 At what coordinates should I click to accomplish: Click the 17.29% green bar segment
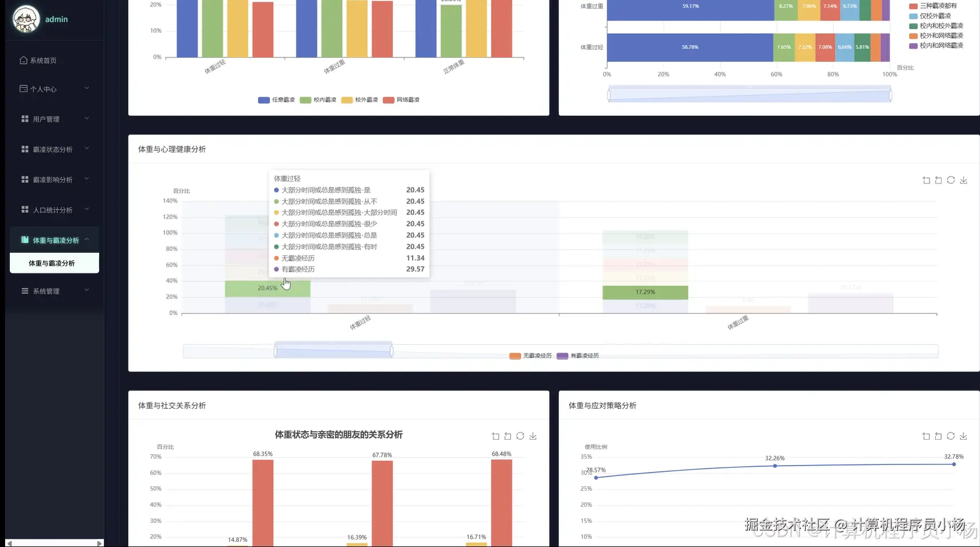(x=645, y=292)
